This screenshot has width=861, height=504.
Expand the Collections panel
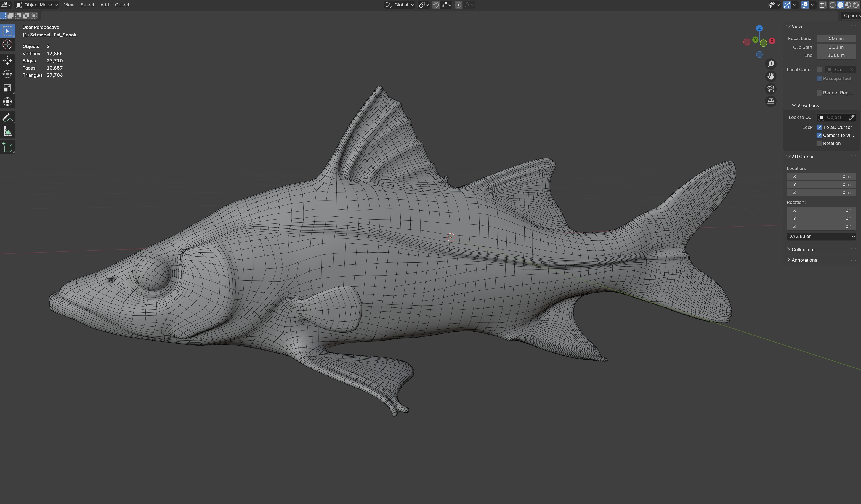803,250
